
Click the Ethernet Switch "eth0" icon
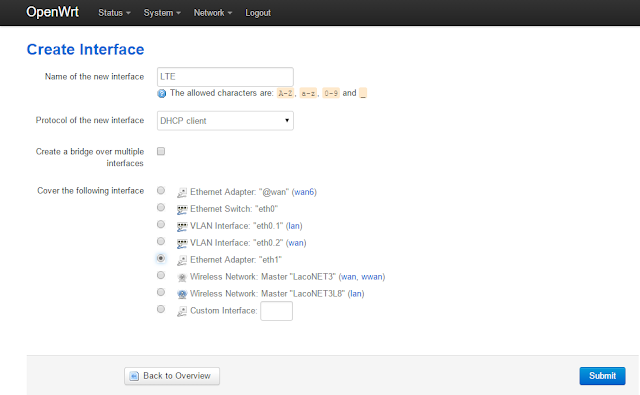[x=182, y=209]
